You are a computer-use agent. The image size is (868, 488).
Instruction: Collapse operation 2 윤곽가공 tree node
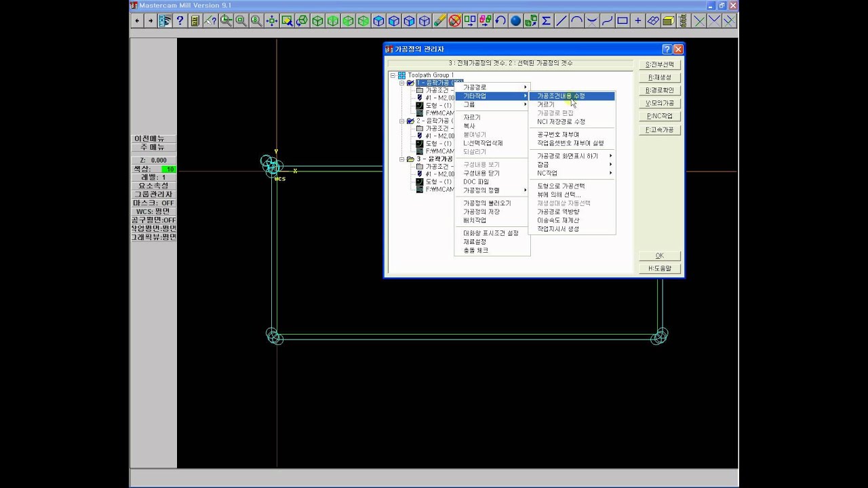[x=402, y=121]
